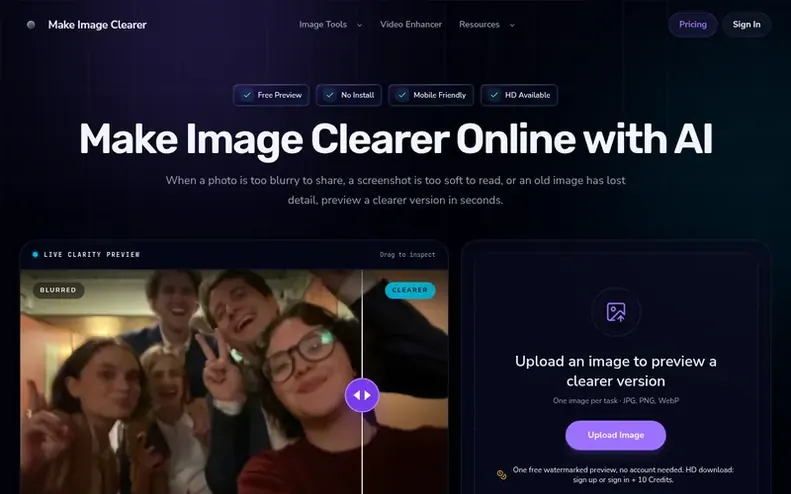Click the free watermarked preview note text
This screenshot has height=494, width=791.
click(x=623, y=474)
